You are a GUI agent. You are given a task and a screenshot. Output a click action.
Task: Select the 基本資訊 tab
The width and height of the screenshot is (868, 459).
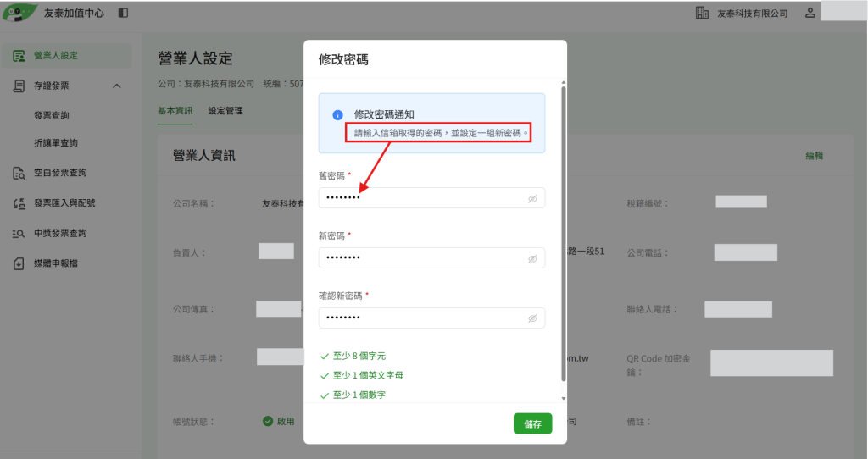click(175, 111)
